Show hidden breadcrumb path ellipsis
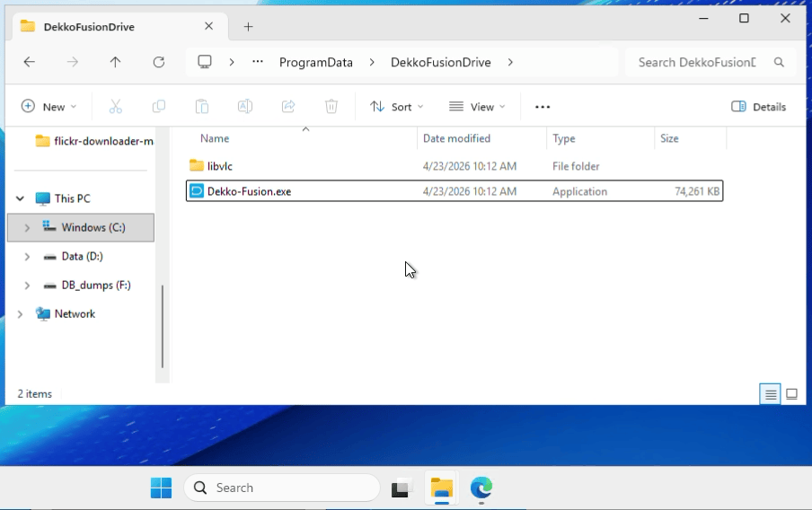 258,62
